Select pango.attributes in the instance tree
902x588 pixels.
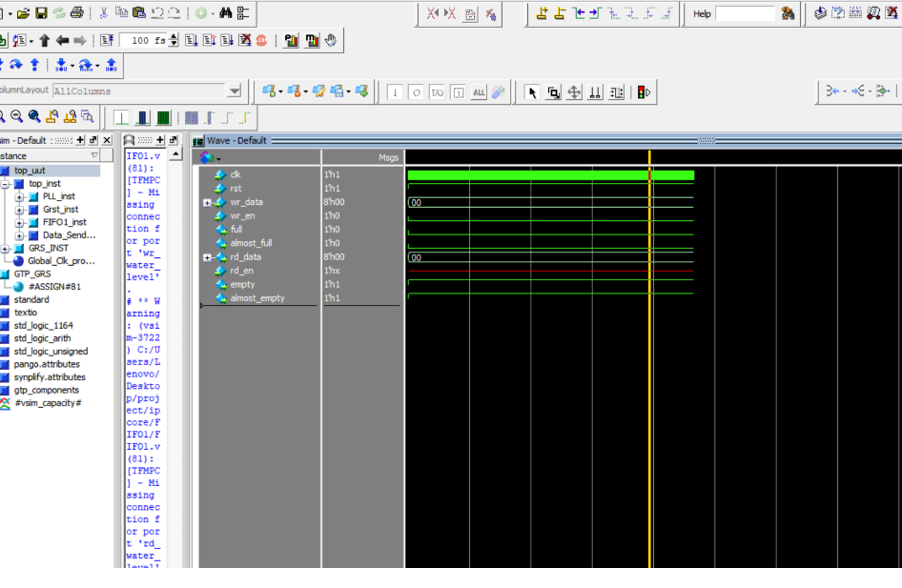click(47, 364)
